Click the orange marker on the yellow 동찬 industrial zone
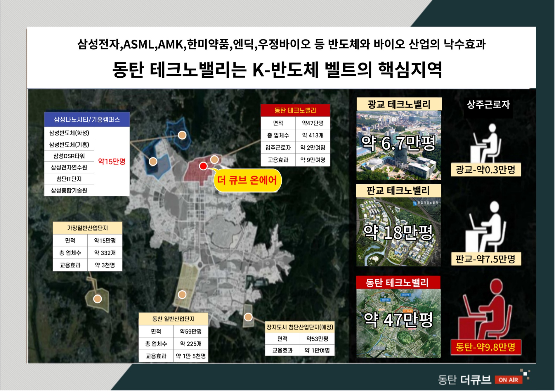 point(182,294)
